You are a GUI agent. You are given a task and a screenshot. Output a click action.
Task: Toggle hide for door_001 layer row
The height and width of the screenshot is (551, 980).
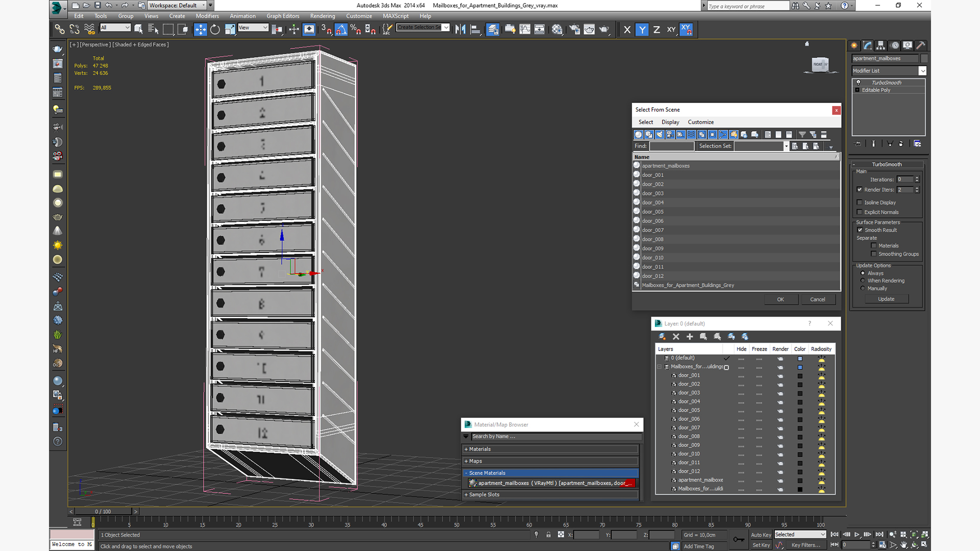741,376
